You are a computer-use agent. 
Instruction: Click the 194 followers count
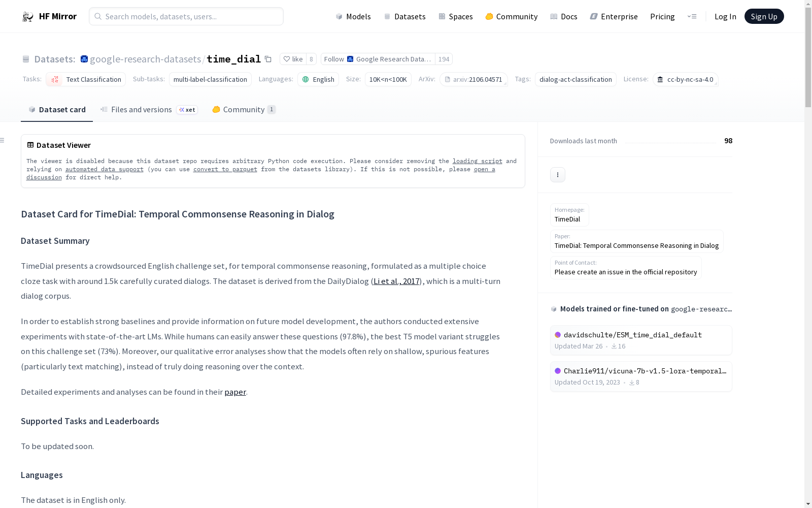click(x=444, y=59)
